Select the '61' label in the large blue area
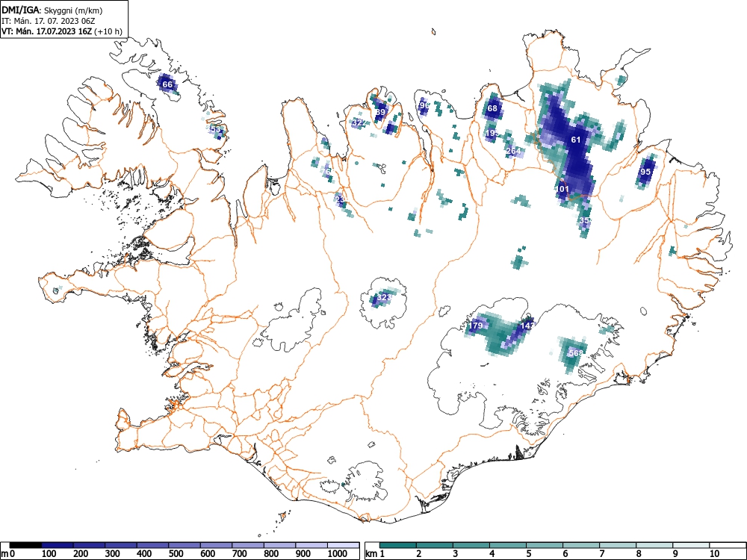The image size is (747, 560). pos(576,140)
